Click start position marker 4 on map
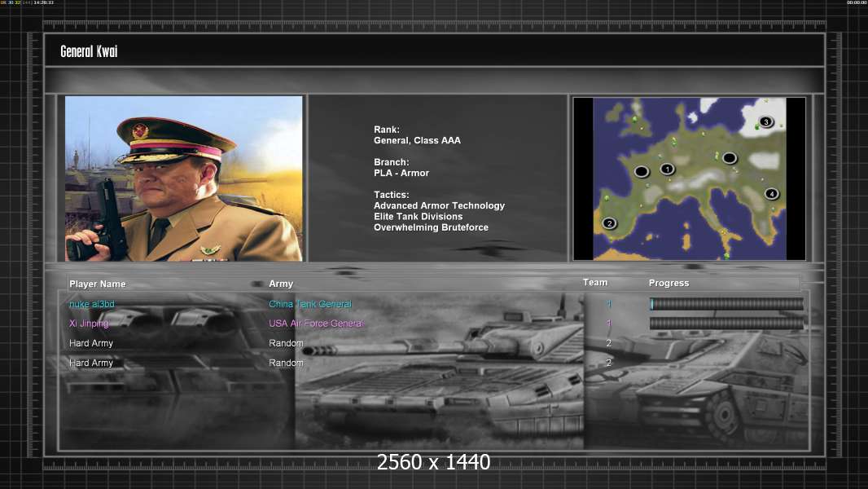Screen dimensions: 868x489 (x=772, y=194)
